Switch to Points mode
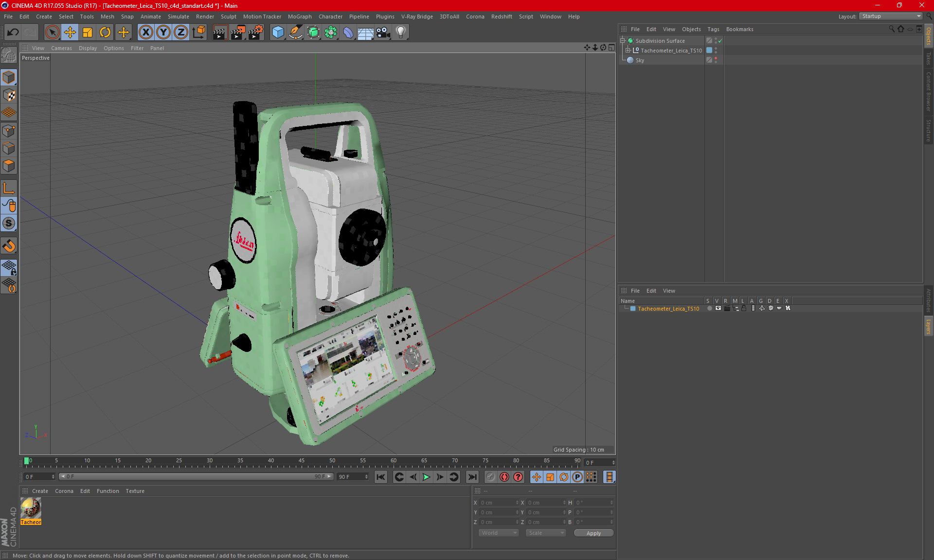 [9, 131]
